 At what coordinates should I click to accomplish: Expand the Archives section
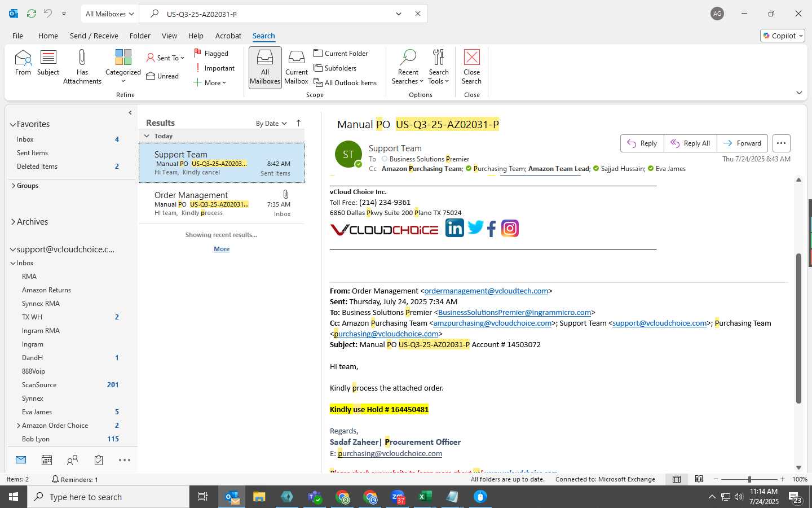tap(12, 222)
